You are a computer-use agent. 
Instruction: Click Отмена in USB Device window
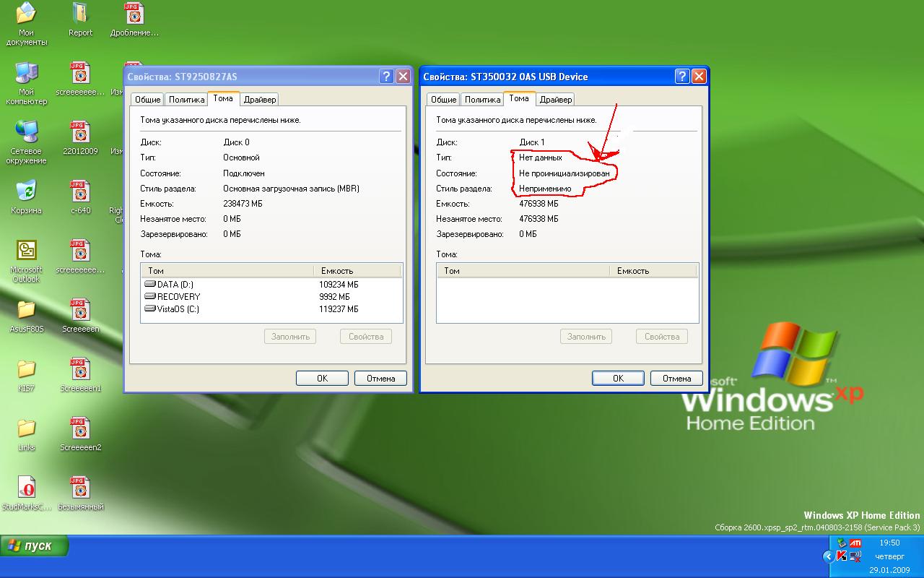(676, 378)
